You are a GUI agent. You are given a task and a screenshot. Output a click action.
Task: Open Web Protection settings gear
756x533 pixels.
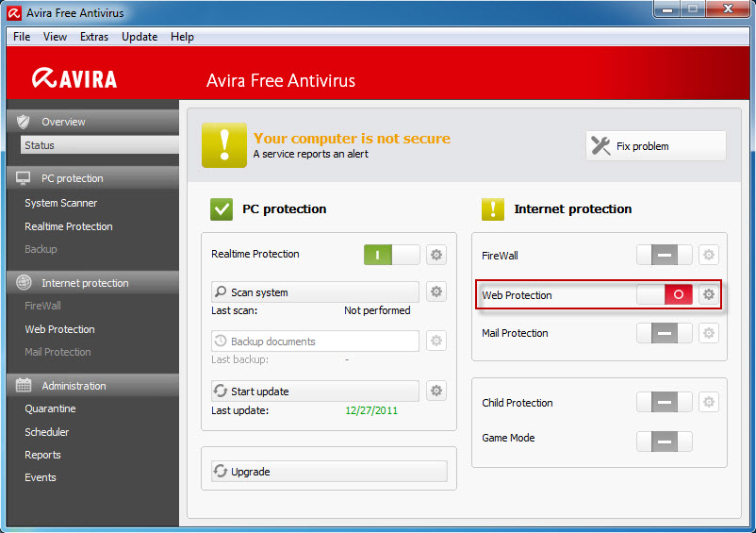point(708,294)
